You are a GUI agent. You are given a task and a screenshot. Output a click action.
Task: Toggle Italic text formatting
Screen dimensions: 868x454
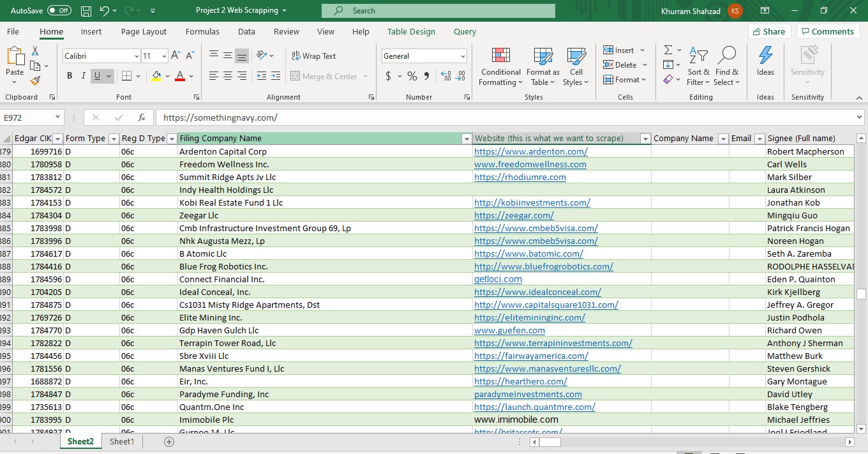[84, 76]
